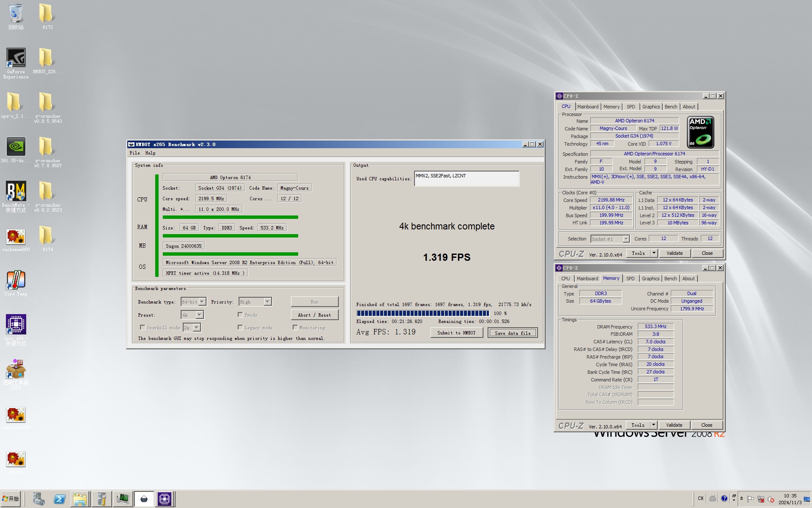Image resolution: width=812 pixels, height=508 pixels.
Task: Switch to Graphics tab in lower CPU-Z
Action: 650,279
